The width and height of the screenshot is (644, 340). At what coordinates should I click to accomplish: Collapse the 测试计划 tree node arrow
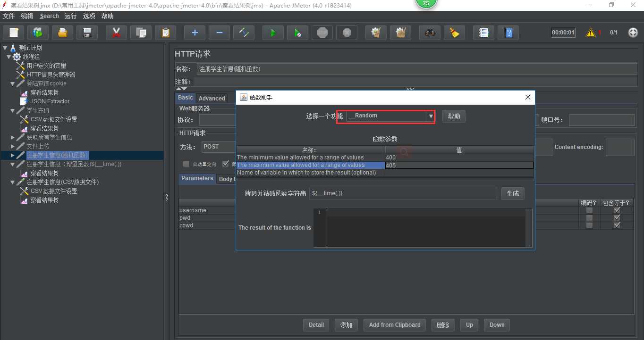(5, 48)
